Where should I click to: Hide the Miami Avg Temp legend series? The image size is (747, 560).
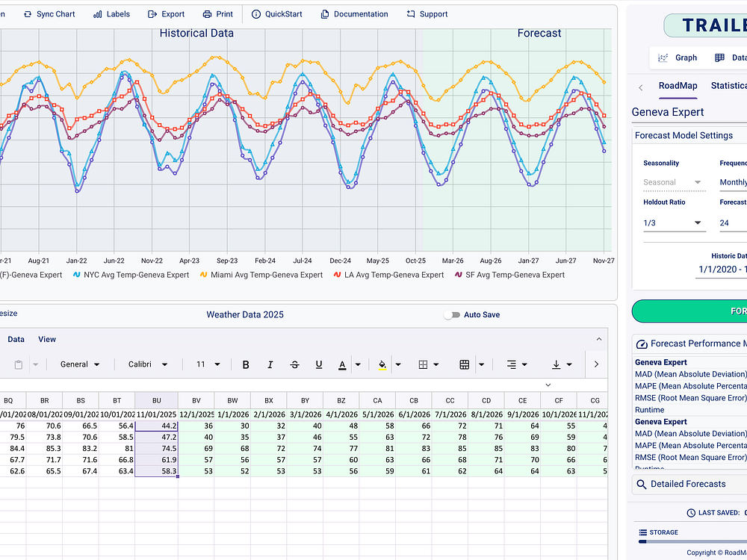pos(265,275)
